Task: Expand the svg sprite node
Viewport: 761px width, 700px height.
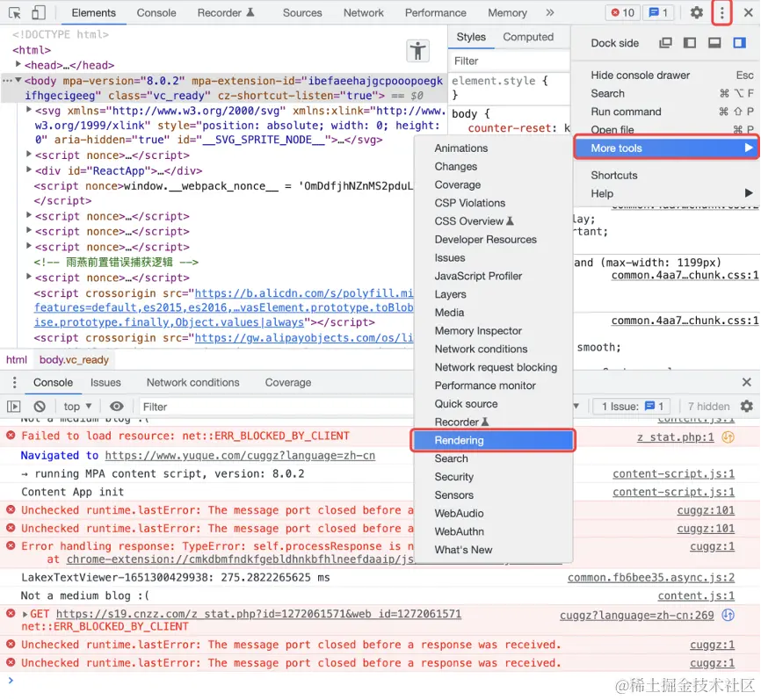Action: coord(29,110)
